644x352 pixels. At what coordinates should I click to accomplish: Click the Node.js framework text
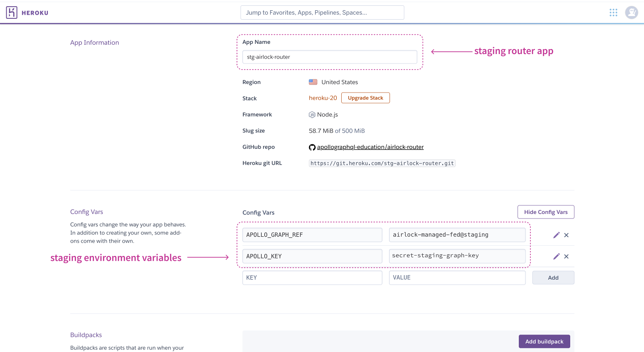(x=327, y=115)
